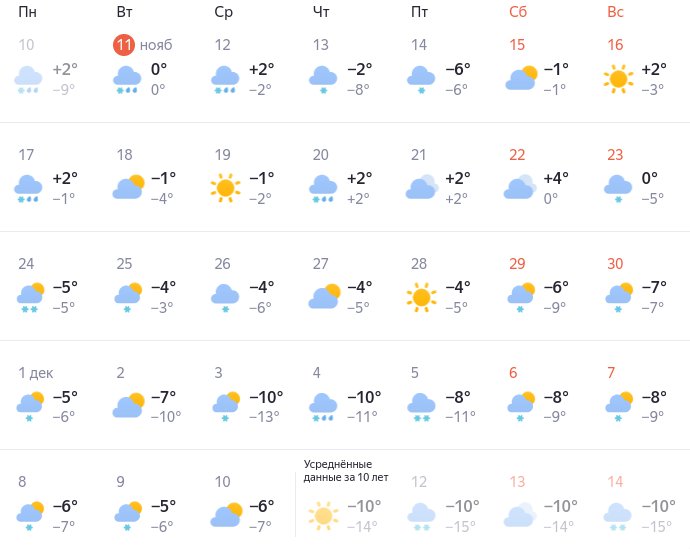Click the sun icon on the 19th

coord(226,188)
